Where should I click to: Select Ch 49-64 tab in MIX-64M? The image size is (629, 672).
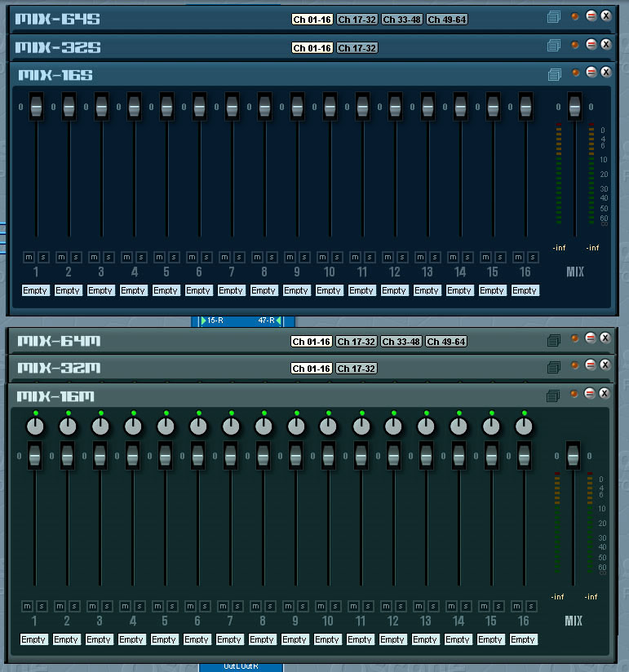(x=446, y=342)
